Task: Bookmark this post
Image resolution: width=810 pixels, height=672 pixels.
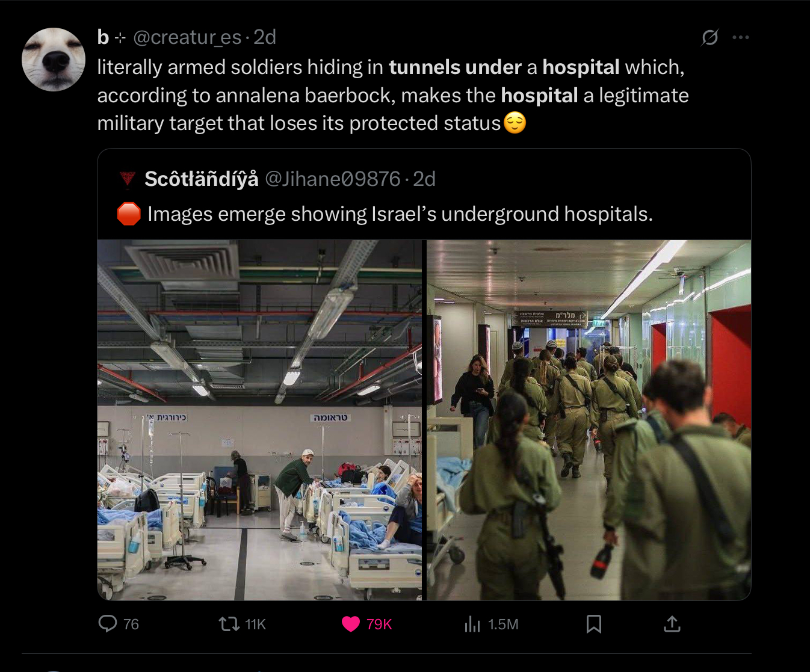Action: (594, 624)
